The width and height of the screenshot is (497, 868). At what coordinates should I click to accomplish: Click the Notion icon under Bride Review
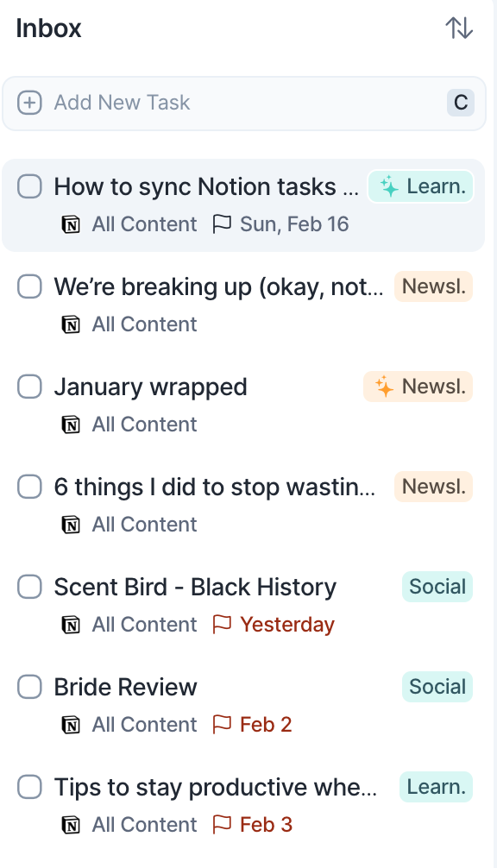tap(70, 725)
